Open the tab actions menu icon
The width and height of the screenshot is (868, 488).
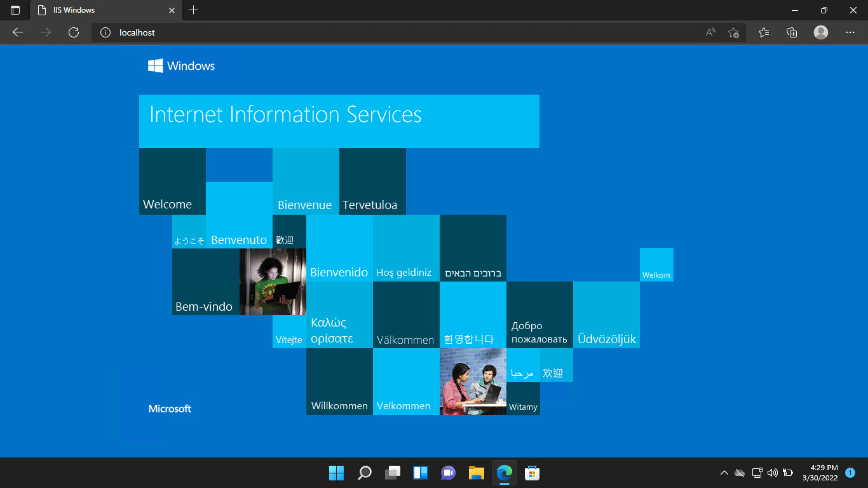(15, 10)
